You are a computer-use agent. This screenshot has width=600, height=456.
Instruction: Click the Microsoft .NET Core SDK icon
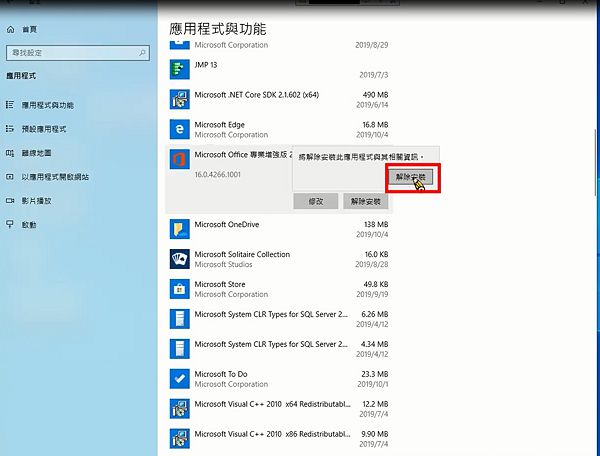(x=179, y=99)
